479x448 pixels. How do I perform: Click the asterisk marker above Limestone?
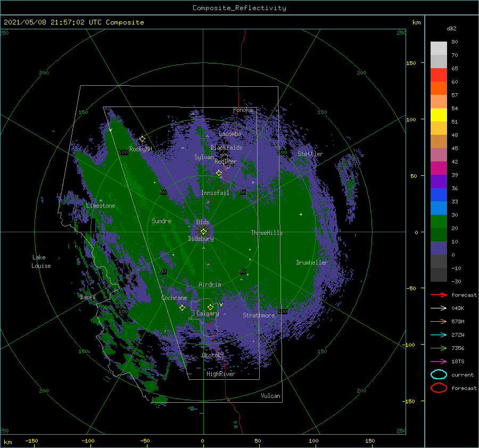[x=101, y=201]
